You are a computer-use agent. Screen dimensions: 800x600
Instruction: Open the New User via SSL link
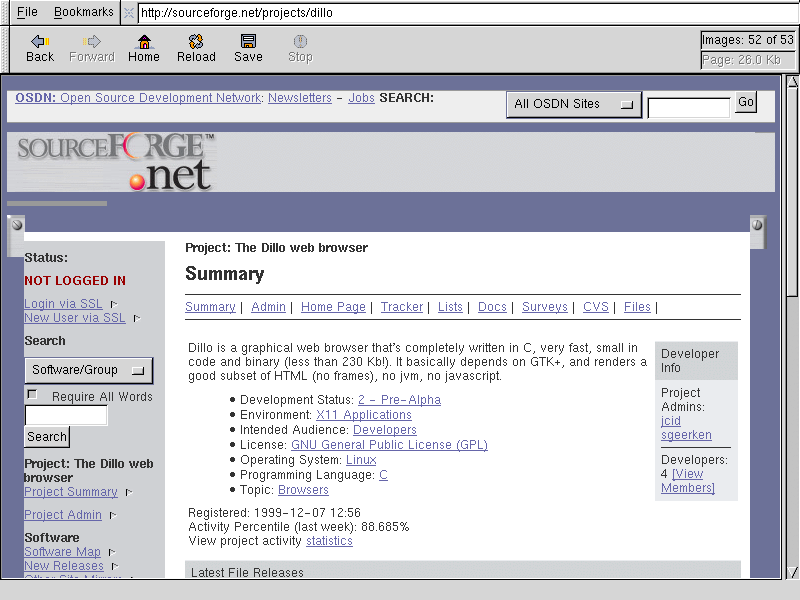click(x=75, y=318)
